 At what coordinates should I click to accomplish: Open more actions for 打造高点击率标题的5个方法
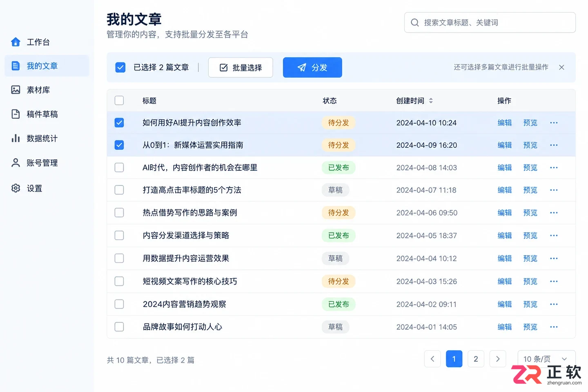tap(554, 190)
